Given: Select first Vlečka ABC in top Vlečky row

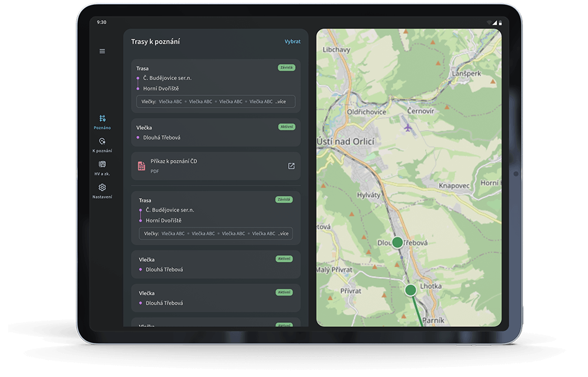Looking at the screenshot, I should (170, 102).
